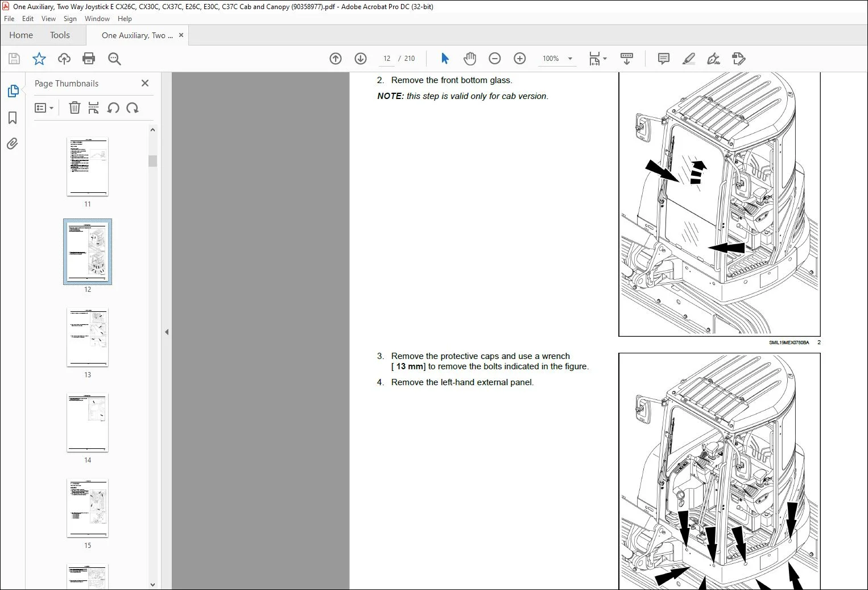868x590 pixels.
Task: Click the current page number field
Action: point(387,59)
